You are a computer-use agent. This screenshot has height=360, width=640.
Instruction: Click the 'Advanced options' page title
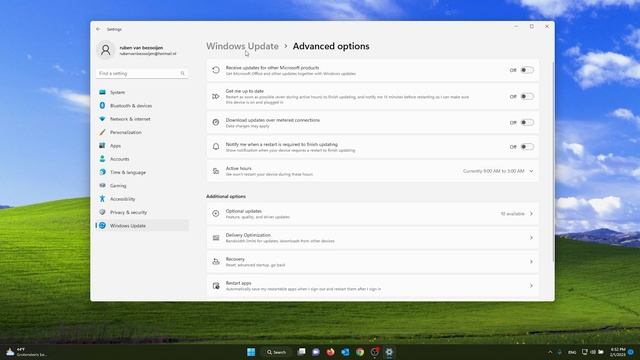(331, 46)
